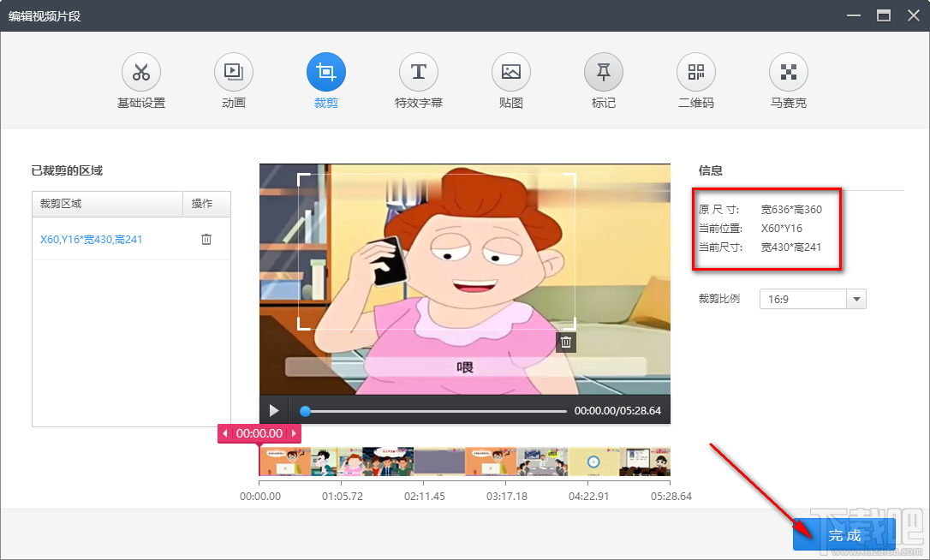The width and height of the screenshot is (930, 560).
Task: Click the video playback progress slider handle
Action: pos(305,411)
